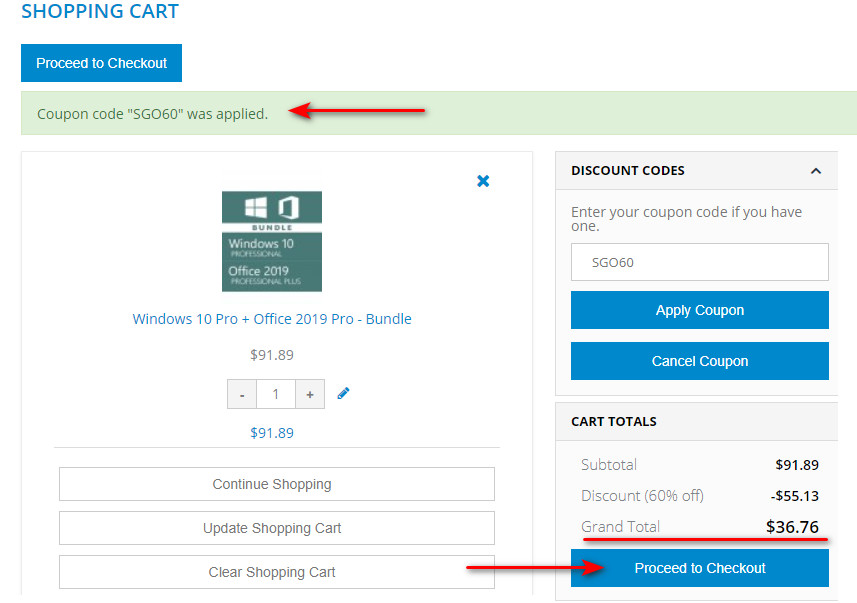Decrease quantity with the minus button

(242, 394)
